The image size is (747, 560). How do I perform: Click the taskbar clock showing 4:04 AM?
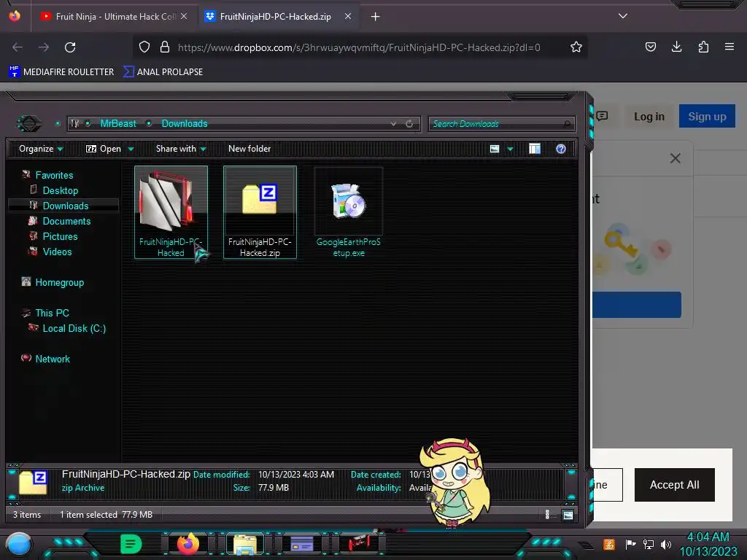708,537
